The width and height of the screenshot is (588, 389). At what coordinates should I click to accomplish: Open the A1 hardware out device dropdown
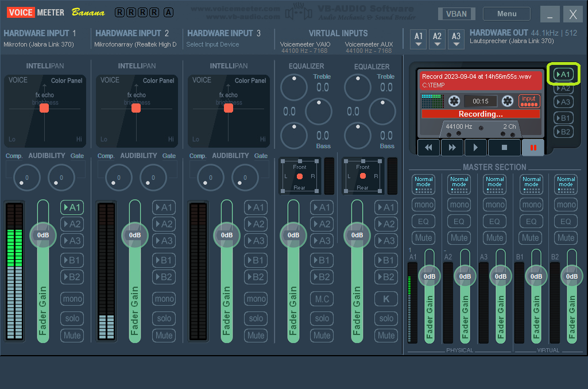pos(419,39)
